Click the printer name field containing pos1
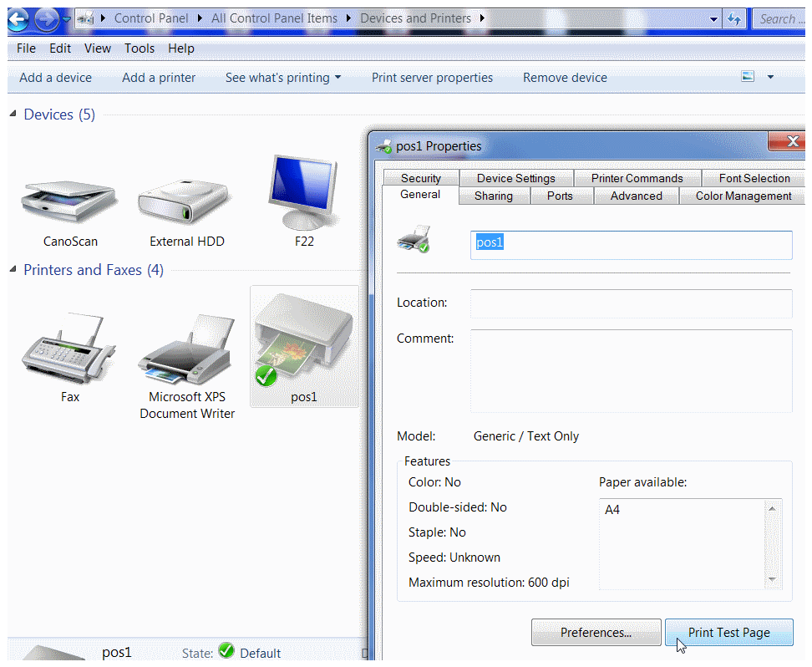This screenshot has height=667, width=812. 631,245
